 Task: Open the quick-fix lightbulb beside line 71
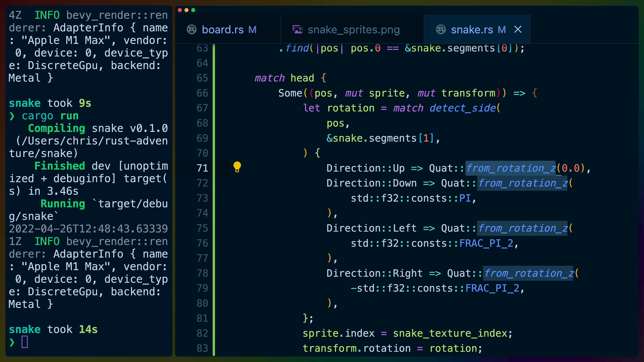tap(237, 167)
